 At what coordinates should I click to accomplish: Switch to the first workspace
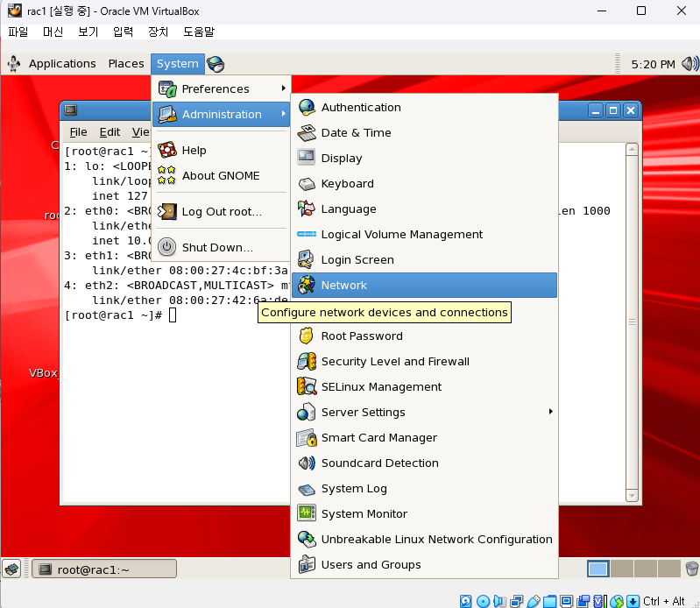pyautogui.click(x=598, y=569)
